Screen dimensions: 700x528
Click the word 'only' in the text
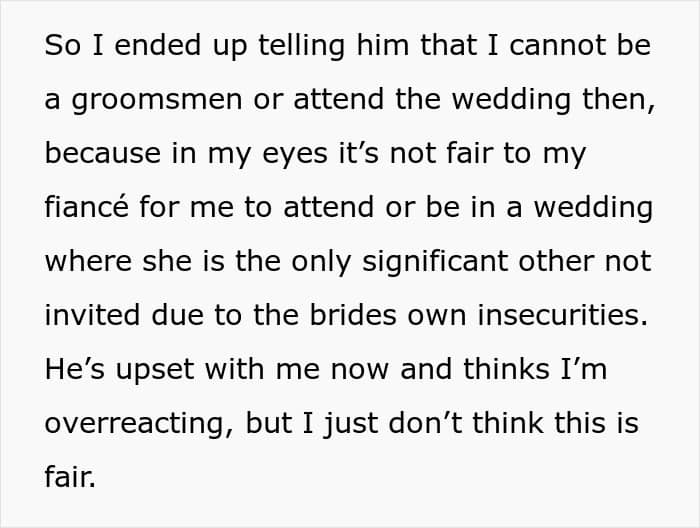[x=321, y=262]
